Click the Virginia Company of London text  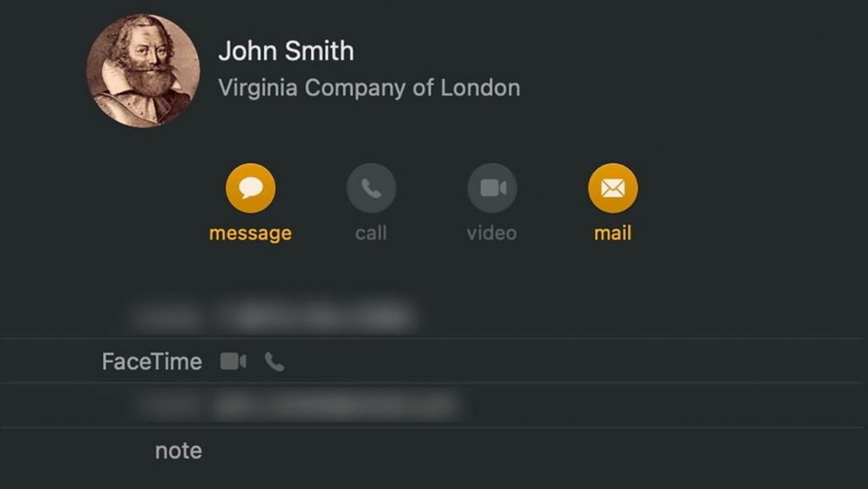[x=369, y=88]
